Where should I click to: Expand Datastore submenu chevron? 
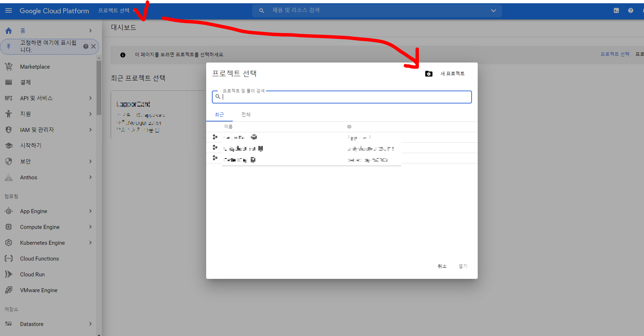tap(91, 324)
